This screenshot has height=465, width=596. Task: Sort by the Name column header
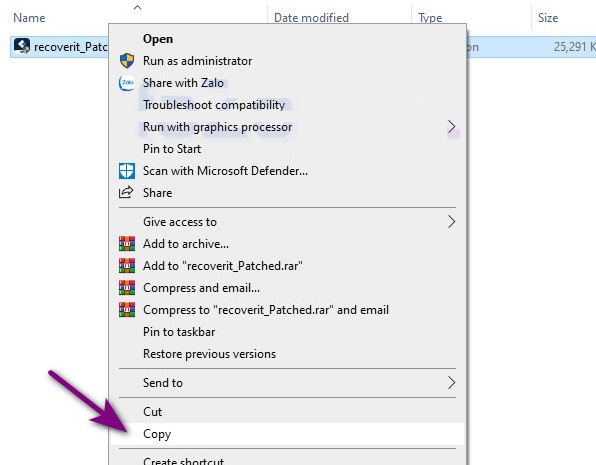29,18
